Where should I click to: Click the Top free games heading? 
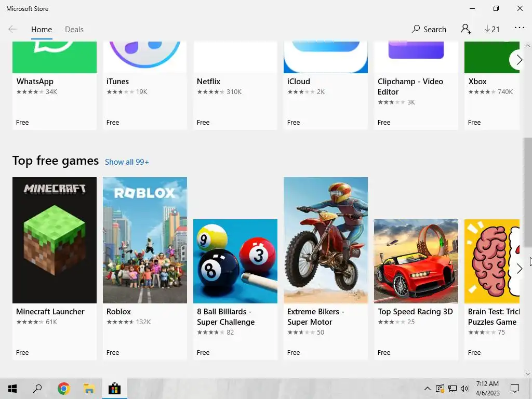click(x=56, y=161)
